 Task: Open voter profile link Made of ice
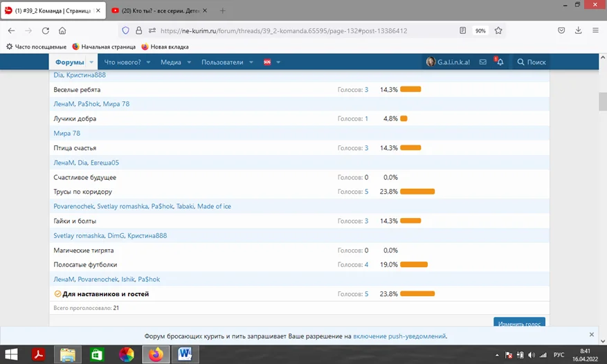pos(215,206)
